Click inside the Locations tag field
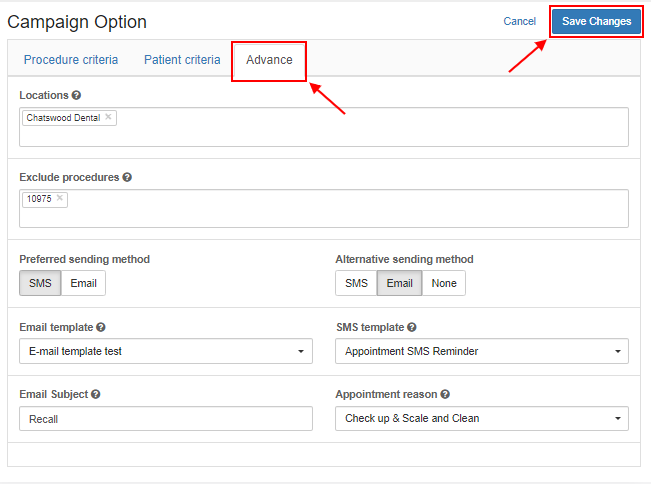Viewport: 651px width, 484px height. pos(324,127)
